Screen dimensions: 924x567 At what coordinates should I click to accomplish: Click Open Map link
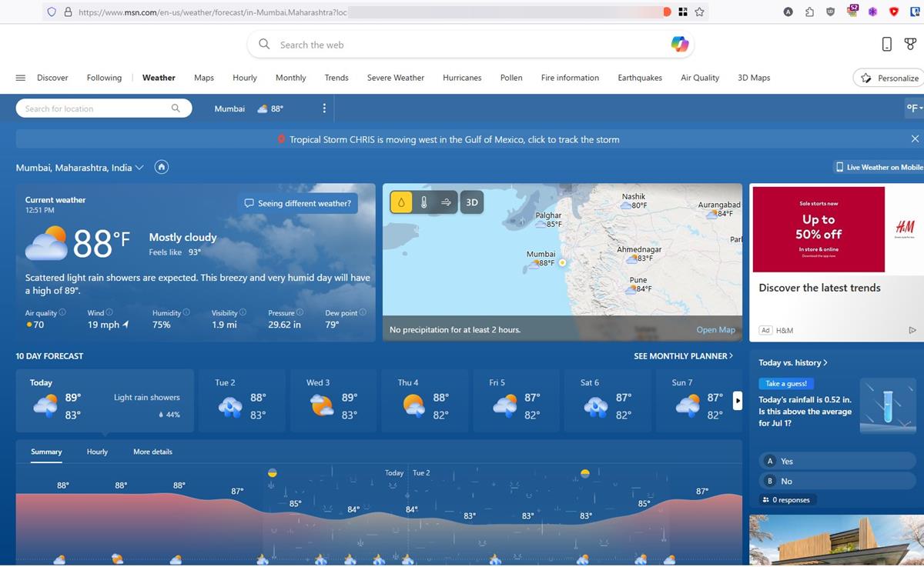pos(715,329)
